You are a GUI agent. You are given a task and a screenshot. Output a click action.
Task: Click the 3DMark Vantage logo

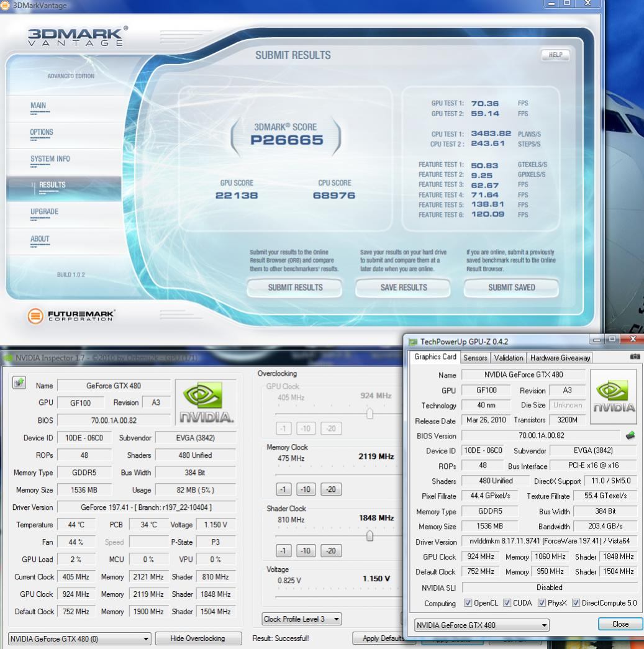point(78,36)
